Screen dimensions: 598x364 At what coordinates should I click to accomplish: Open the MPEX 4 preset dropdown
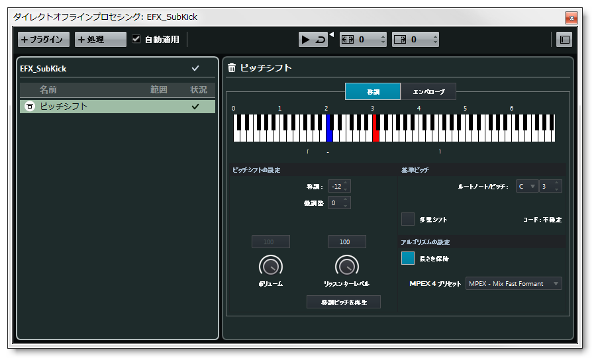pos(514,283)
